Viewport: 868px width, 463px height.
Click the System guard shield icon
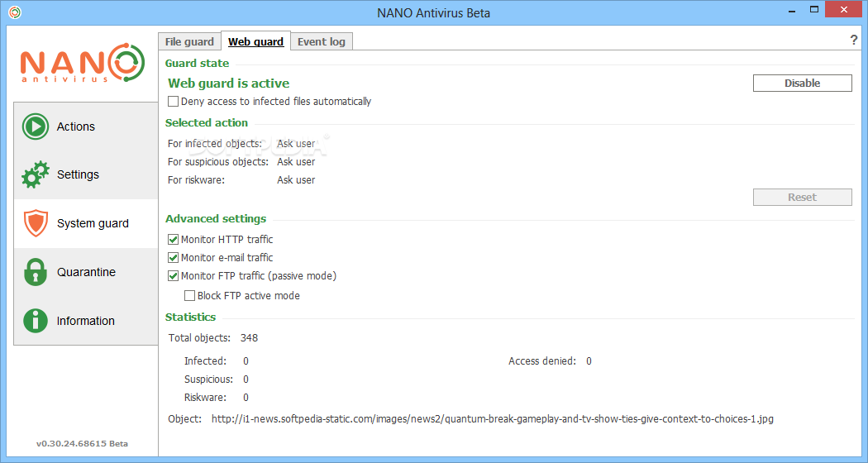click(36, 223)
